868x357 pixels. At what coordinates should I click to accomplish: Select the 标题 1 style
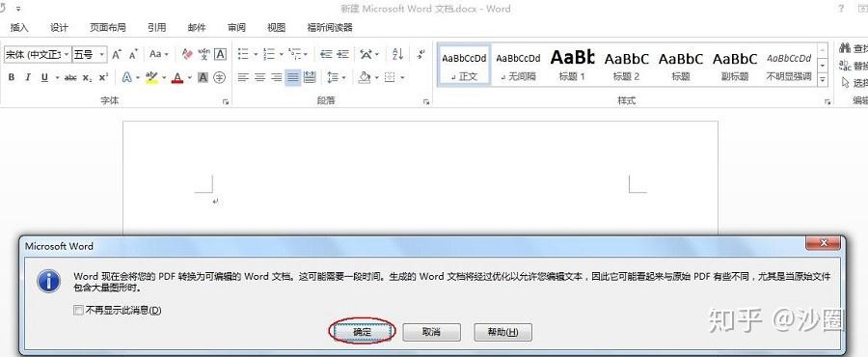click(x=572, y=65)
